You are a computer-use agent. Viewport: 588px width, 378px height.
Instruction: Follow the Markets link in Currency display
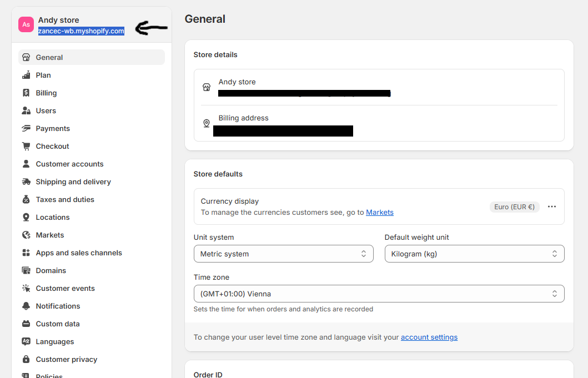380,212
